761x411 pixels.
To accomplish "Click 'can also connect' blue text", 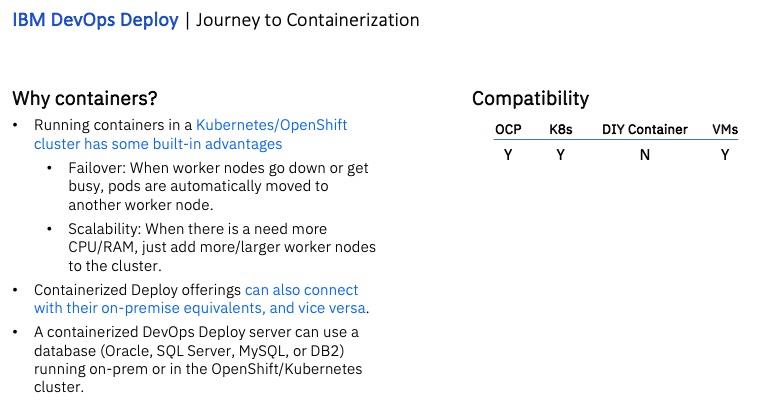I will (x=301, y=290).
